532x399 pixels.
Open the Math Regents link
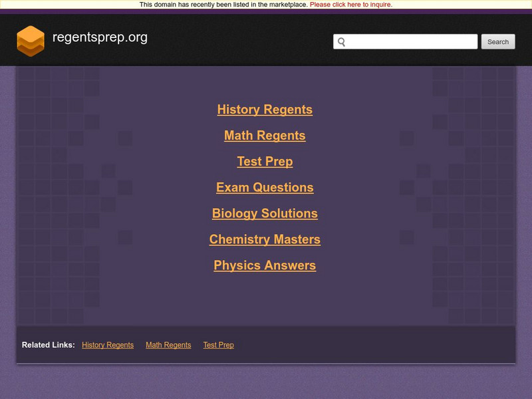tap(264, 136)
